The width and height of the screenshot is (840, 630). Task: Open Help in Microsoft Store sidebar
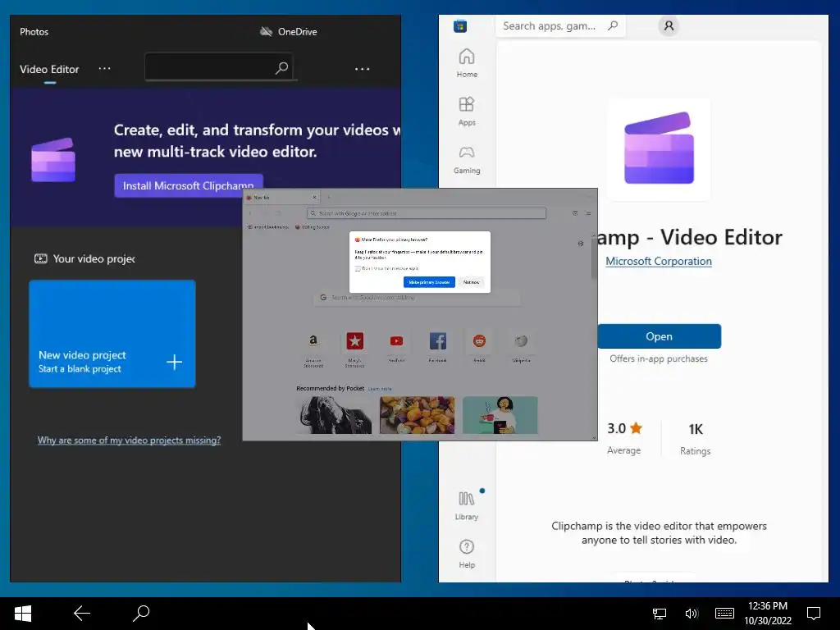pyautogui.click(x=467, y=554)
